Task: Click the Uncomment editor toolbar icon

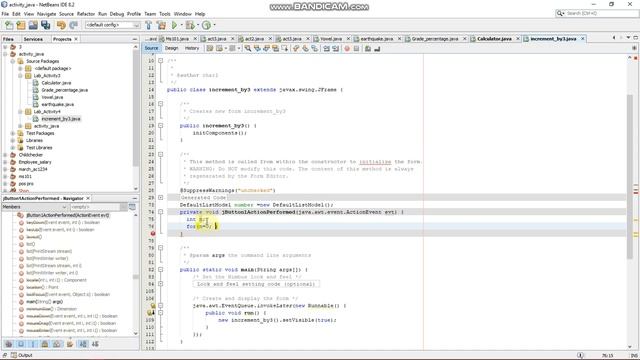Action: [x=377, y=49]
